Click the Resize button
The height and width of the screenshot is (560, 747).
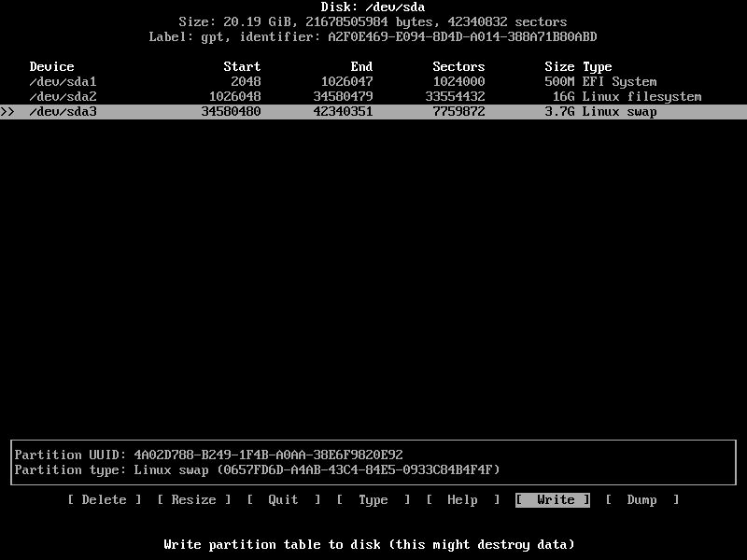193,499
